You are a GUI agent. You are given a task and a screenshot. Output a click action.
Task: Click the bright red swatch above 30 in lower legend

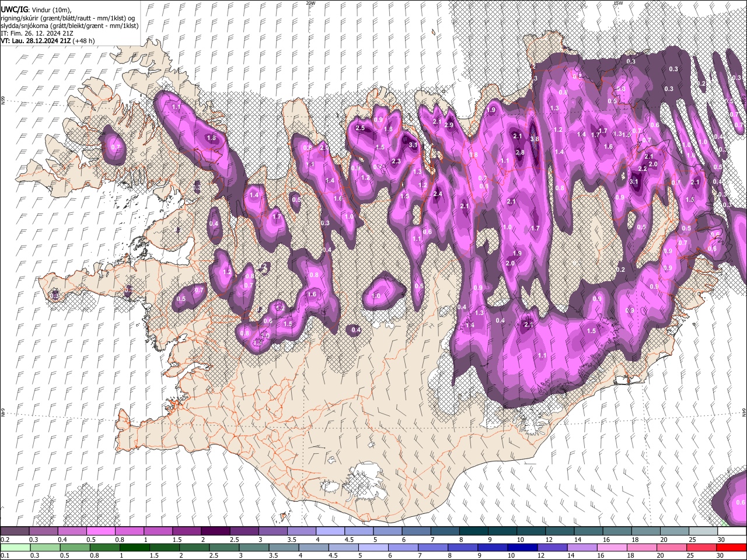[732, 547]
